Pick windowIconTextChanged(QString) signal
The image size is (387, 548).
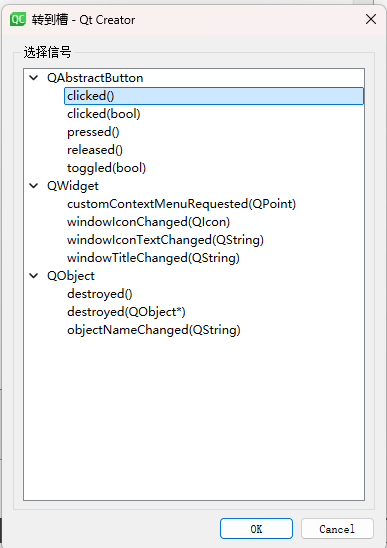coord(165,240)
